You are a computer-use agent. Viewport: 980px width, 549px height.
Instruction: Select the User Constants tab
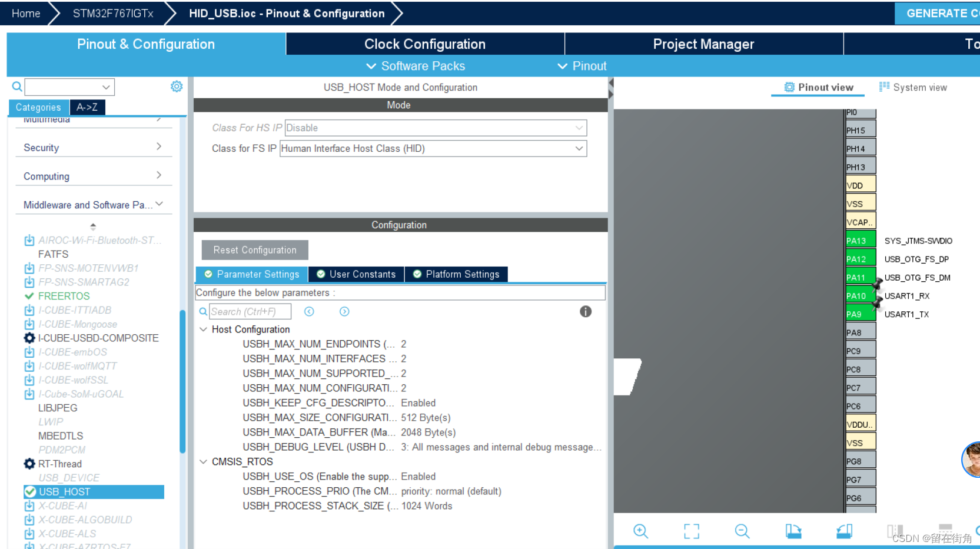[x=356, y=274]
